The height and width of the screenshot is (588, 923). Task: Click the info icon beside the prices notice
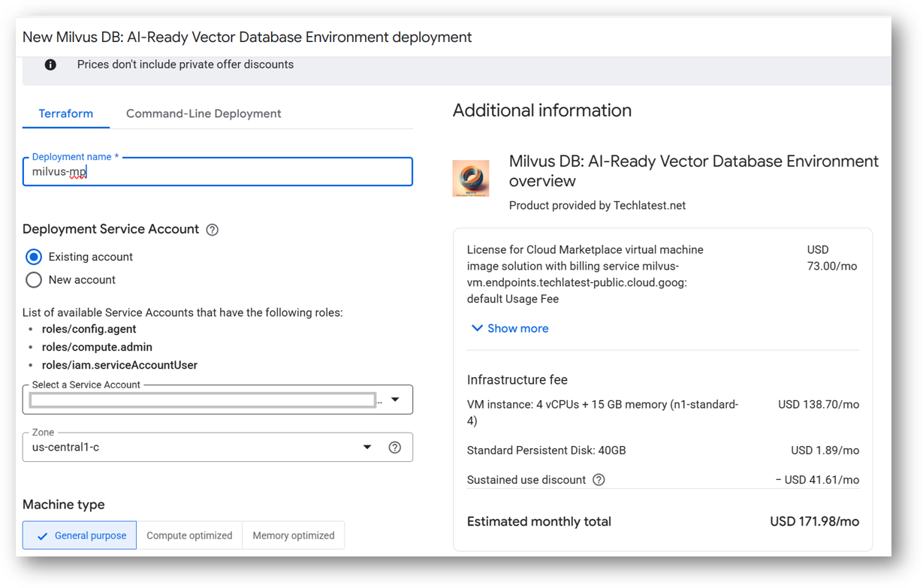50,65
